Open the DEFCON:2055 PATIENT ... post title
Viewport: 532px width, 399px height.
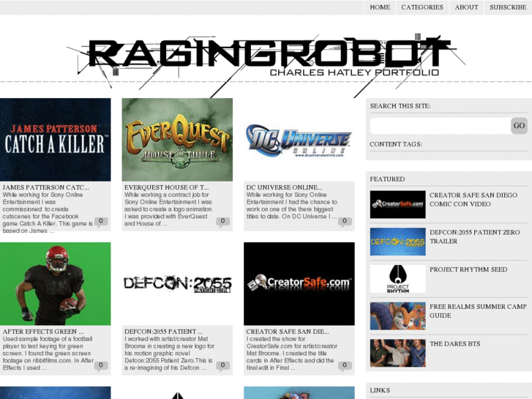click(x=163, y=332)
